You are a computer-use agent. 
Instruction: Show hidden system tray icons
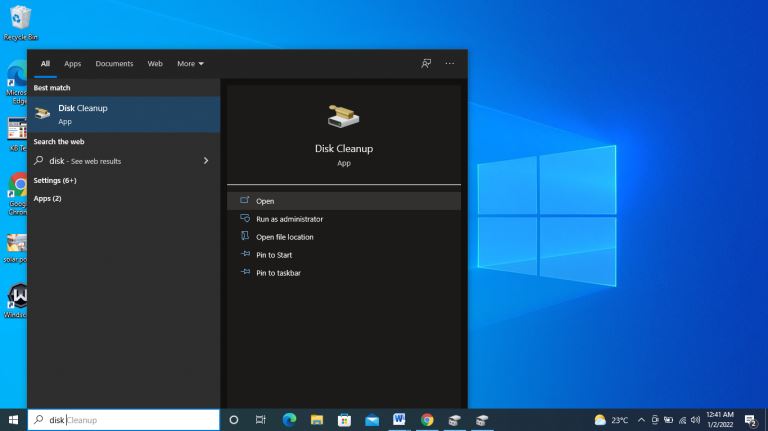[641, 420]
